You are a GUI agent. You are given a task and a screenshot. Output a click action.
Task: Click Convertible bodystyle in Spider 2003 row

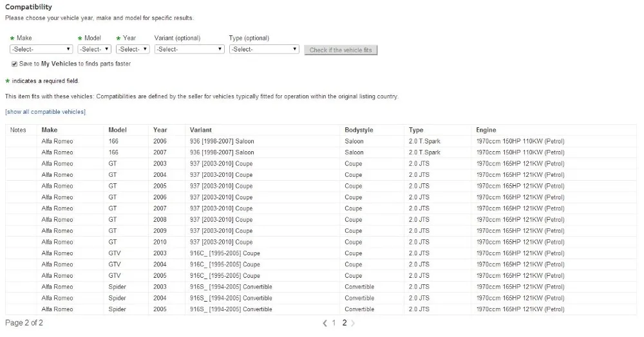click(359, 287)
